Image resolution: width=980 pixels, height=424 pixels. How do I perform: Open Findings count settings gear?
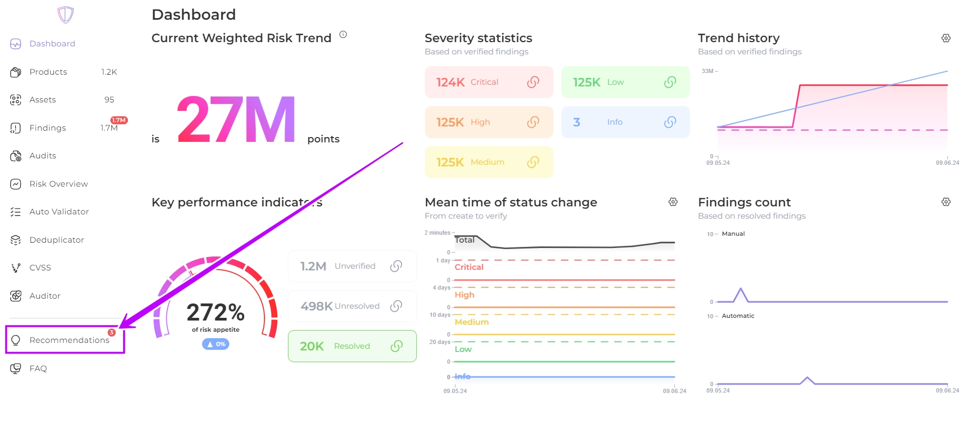pos(946,202)
